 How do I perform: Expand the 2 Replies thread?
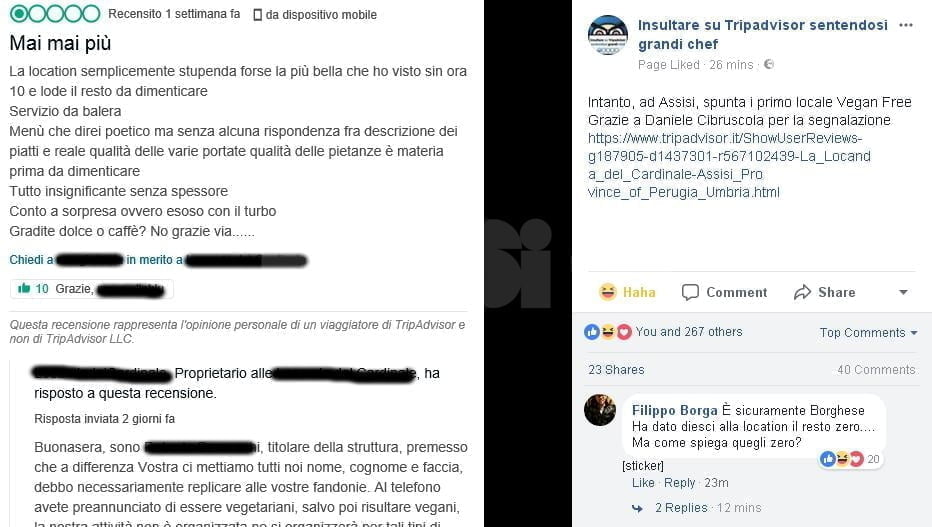click(x=681, y=507)
